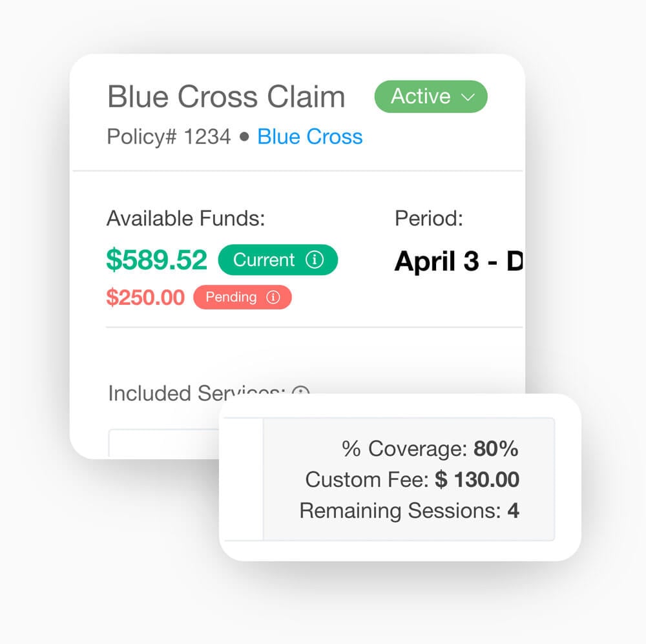Click the Available Funds label
646x644 pixels.
[185, 218]
